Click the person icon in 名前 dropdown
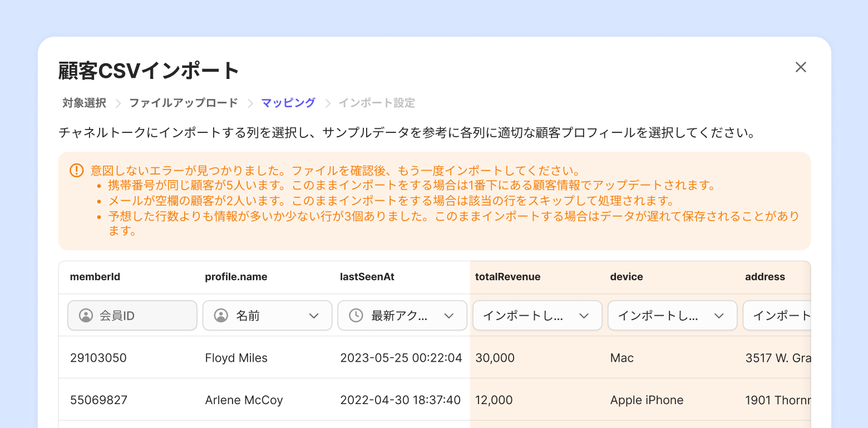The height and width of the screenshot is (428, 868). click(221, 316)
